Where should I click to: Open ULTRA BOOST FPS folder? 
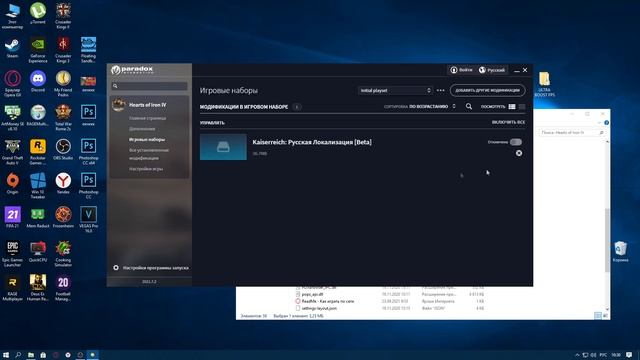click(x=544, y=84)
